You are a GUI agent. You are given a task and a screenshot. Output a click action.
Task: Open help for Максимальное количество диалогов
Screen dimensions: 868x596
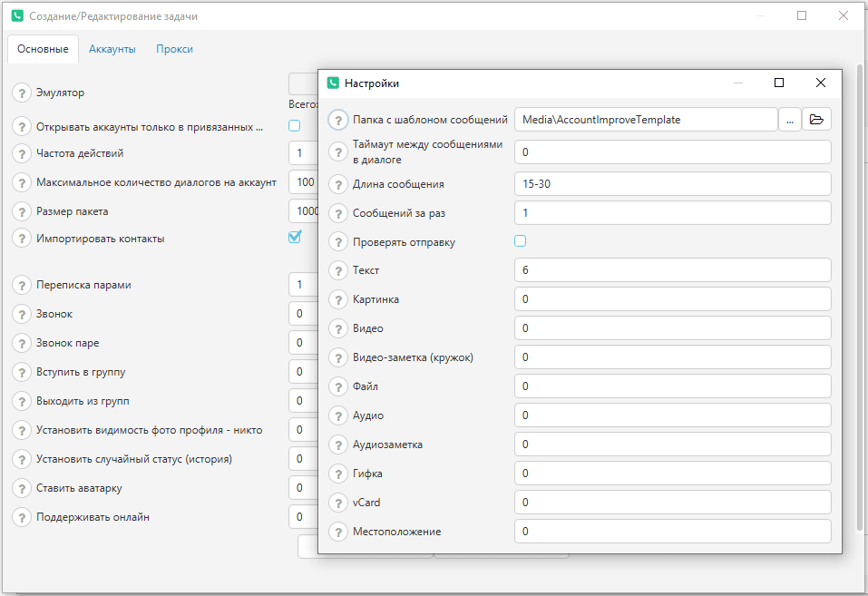(22, 182)
